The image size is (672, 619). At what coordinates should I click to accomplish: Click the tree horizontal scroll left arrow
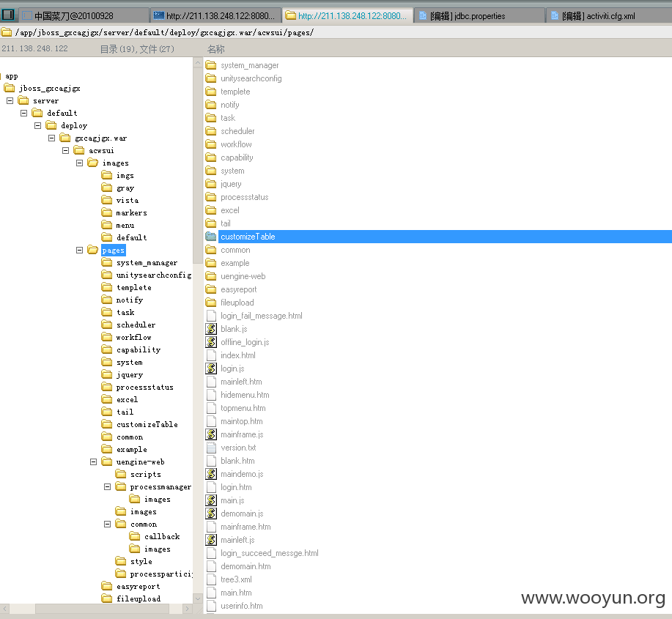(x=4, y=609)
